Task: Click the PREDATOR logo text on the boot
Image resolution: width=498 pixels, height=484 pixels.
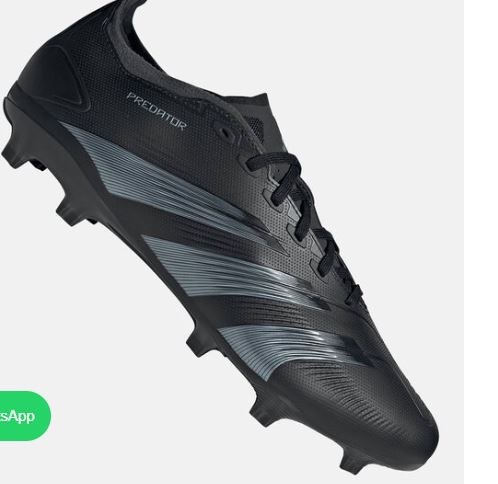Action: click(156, 111)
